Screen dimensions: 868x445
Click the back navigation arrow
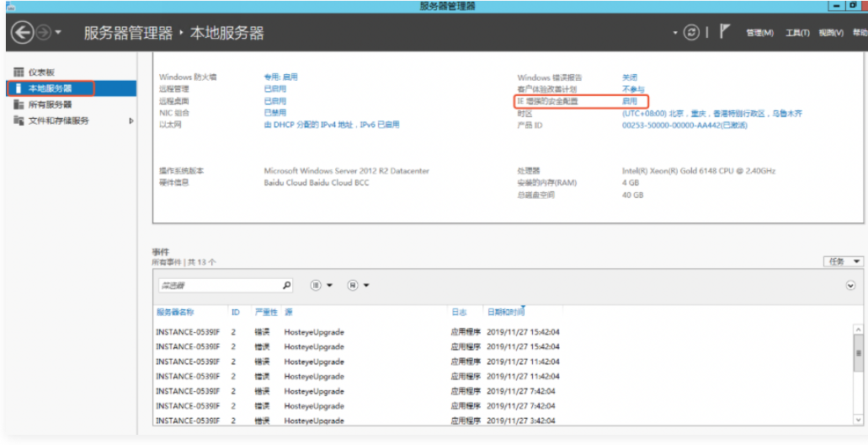tap(22, 33)
